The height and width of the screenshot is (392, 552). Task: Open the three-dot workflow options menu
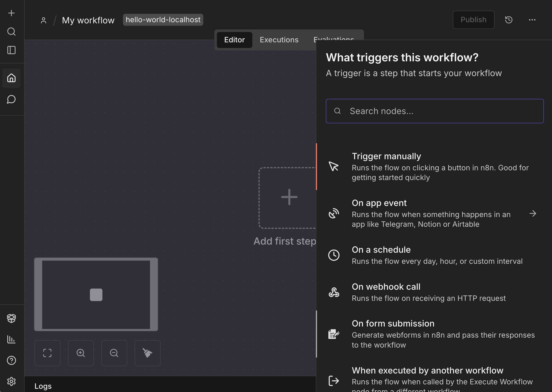click(x=532, y=20)
